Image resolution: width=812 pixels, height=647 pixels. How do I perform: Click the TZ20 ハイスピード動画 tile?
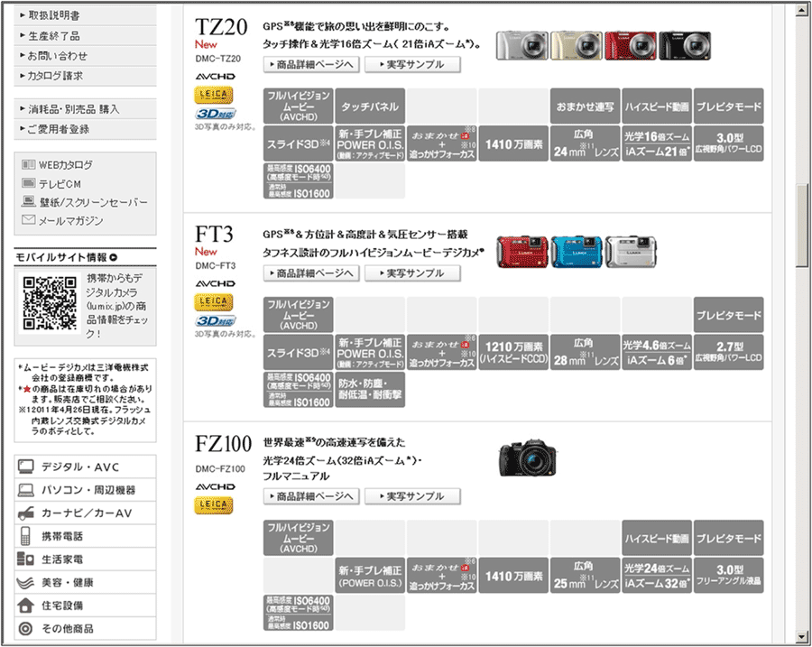click(657, 106)
